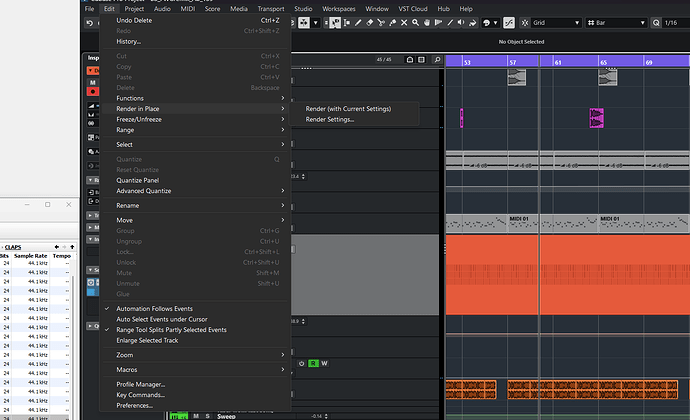Toggle Range Tool Splits Partly Selected Events
This screenshot has width=690, height=420.
click(170, 329)
